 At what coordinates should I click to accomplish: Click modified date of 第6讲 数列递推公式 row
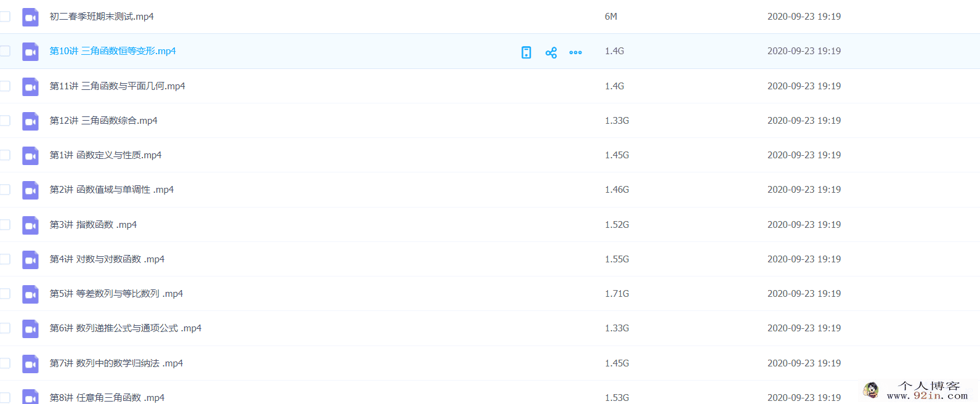pos(804,328)
